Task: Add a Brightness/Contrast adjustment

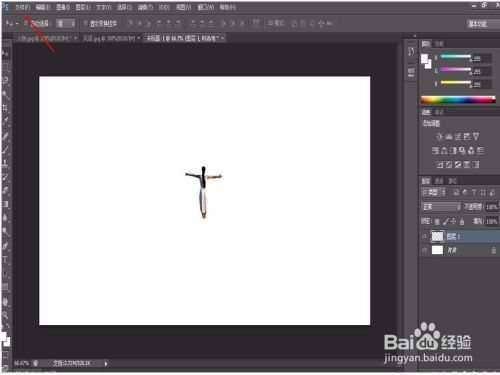Action: [440, 136]
